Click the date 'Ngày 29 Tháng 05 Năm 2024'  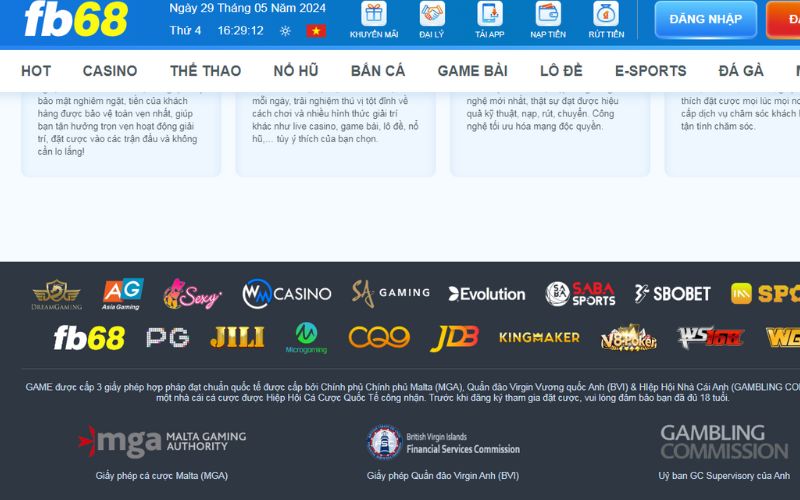coord(247,8)
